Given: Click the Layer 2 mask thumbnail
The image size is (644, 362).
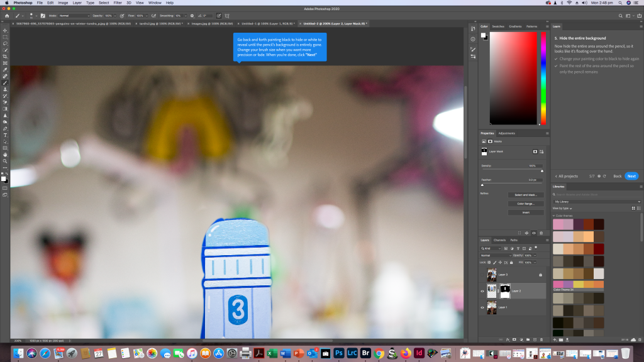Looking at the screenshot, I should click(x=504, y=291).
